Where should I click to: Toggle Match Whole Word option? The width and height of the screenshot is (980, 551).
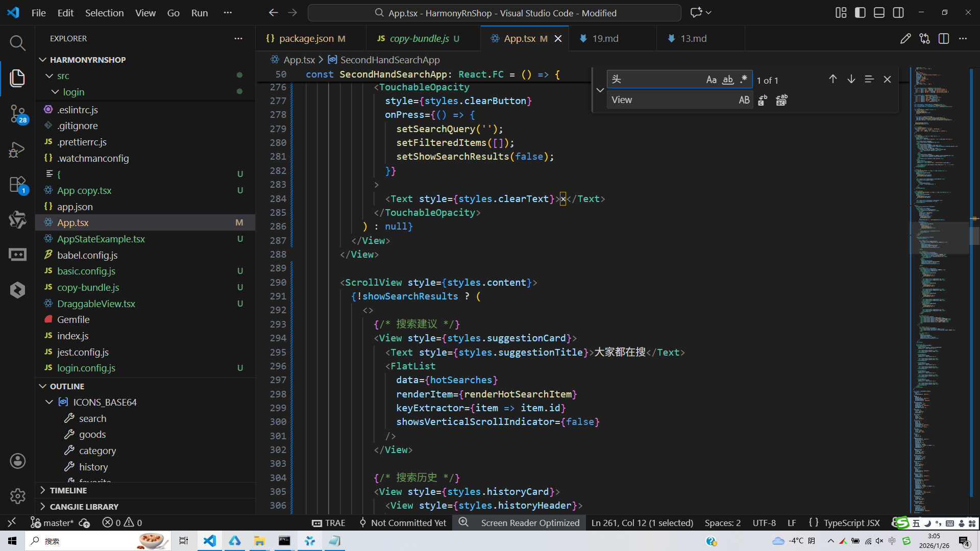pyautogui.click(x=728, y=80)
